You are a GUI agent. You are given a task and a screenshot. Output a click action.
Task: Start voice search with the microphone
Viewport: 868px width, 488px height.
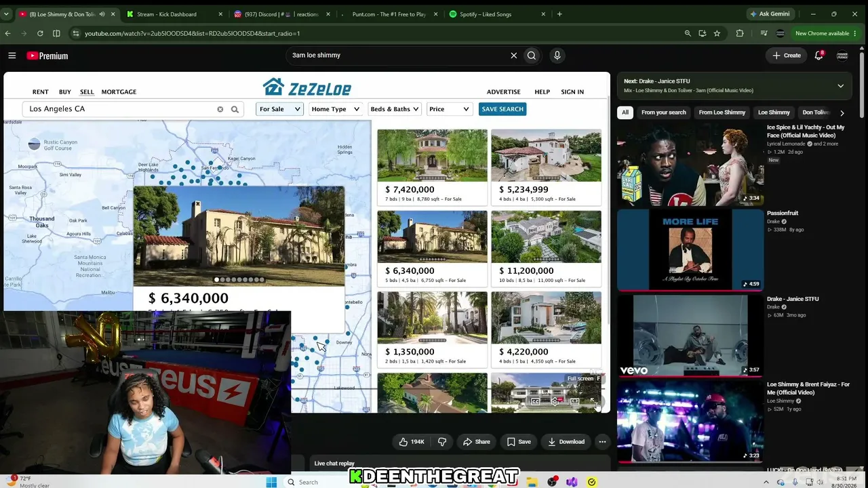(557, 56)
